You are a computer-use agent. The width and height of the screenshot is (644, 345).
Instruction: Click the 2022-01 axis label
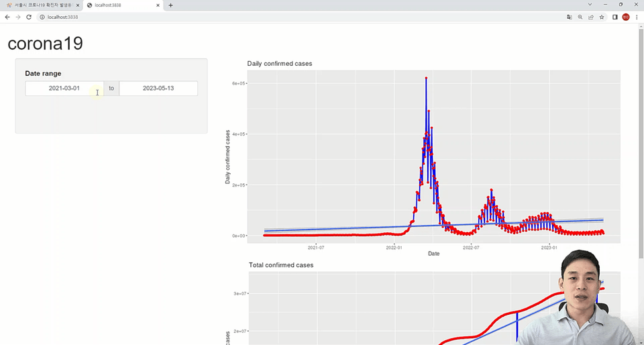point(394,248)
